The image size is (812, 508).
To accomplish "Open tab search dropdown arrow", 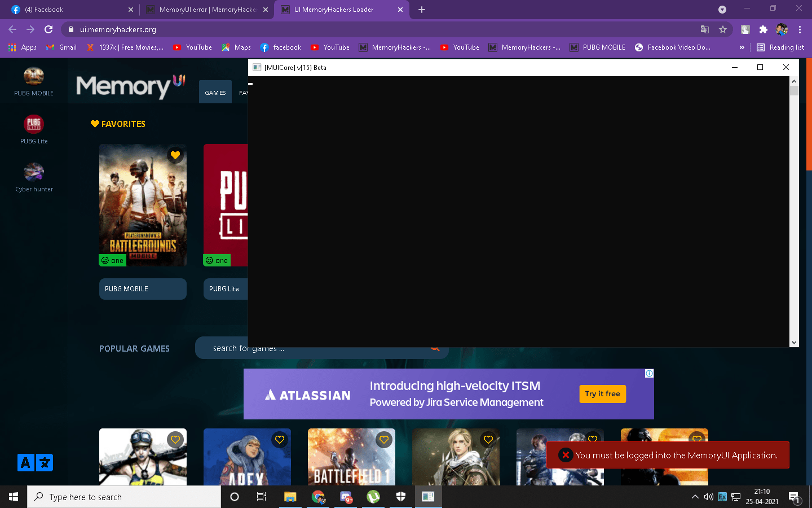I will (722, 10).
